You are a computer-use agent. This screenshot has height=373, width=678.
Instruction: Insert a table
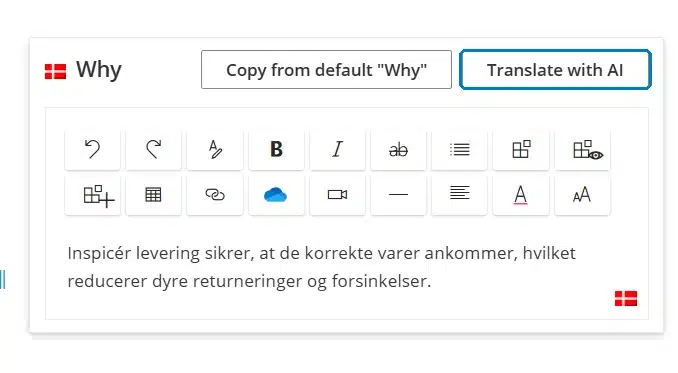[x=154, y=195]
